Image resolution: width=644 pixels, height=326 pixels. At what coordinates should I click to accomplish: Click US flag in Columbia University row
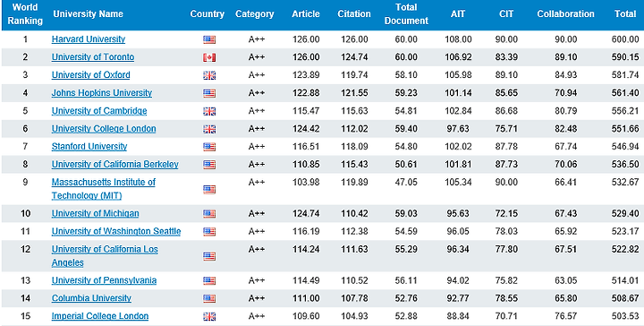pos(209,298)
